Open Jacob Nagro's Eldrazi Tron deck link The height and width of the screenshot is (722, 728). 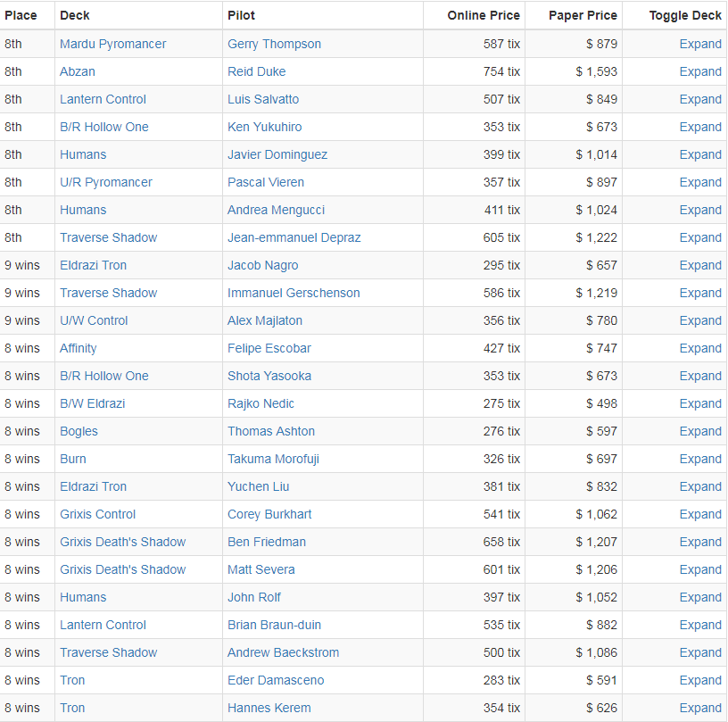pos(93,265)
